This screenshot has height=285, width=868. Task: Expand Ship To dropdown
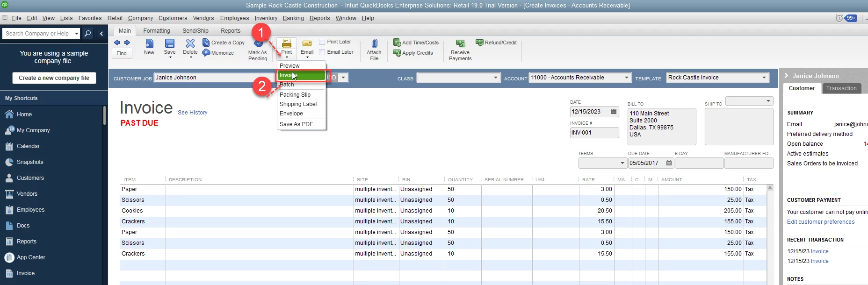pos(768,101)
